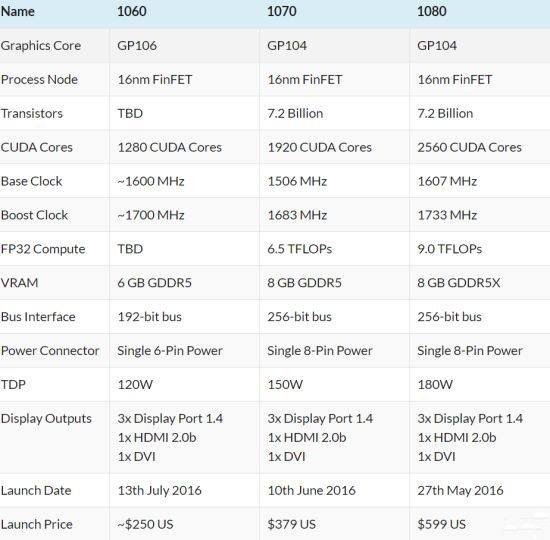Click the Bus Interface row label
The height and width of the screenshot is (540, 550).
pyautogui.click(x=38, y=317)
